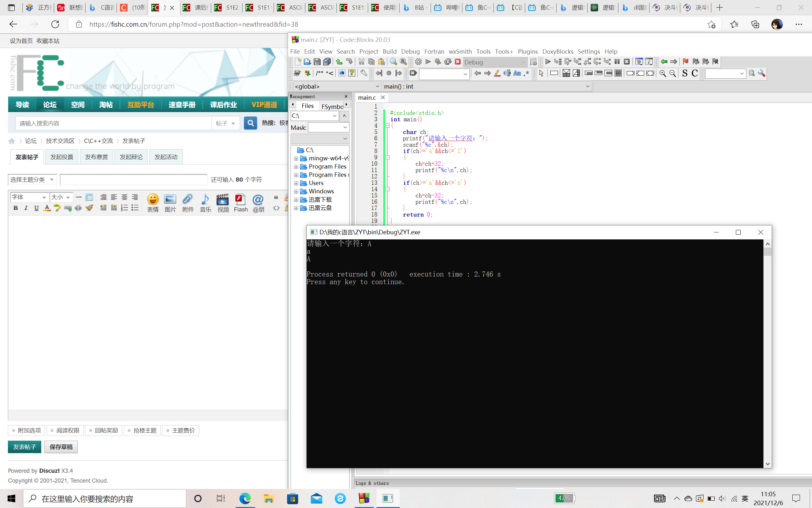
Task: Toggle bold in the forum editor
Action: pyautogui.click(x=16, y=208)
